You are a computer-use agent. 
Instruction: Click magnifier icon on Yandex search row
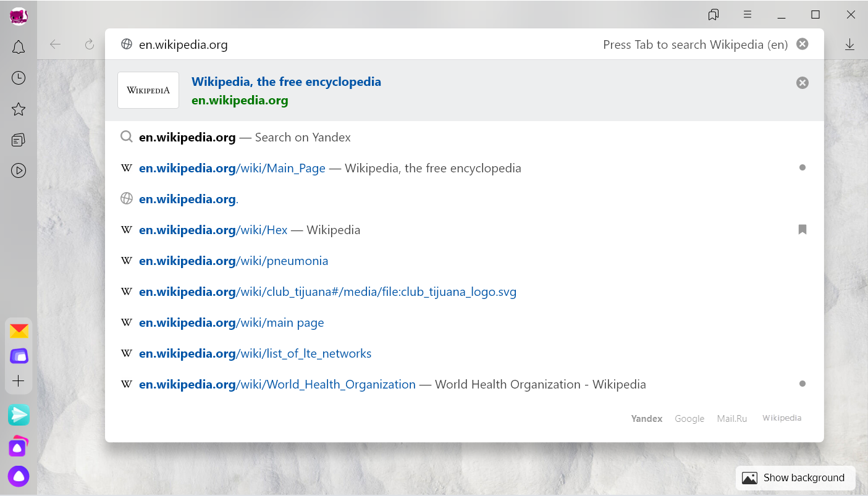(127, 137)
